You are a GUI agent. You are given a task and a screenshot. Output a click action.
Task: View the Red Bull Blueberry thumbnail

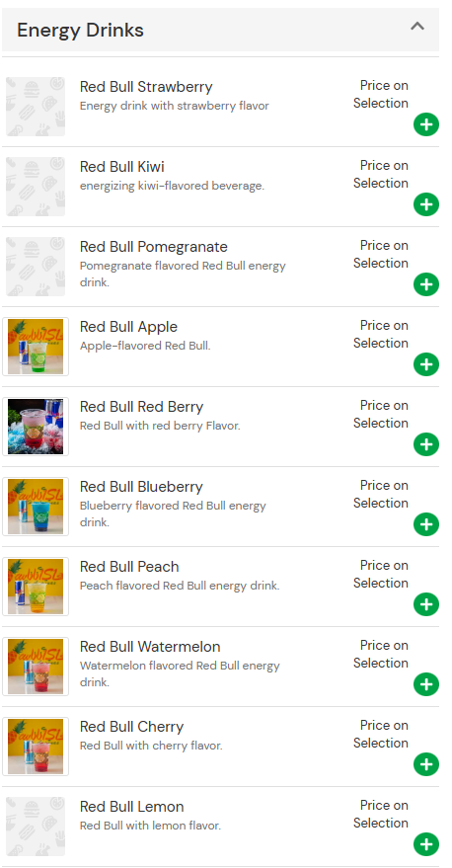36,507
